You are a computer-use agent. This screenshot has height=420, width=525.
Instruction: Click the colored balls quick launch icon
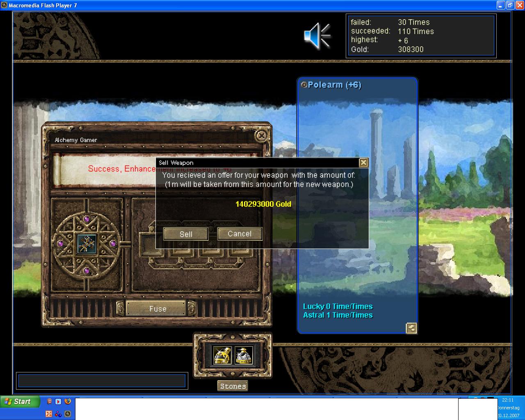(58, 414)
